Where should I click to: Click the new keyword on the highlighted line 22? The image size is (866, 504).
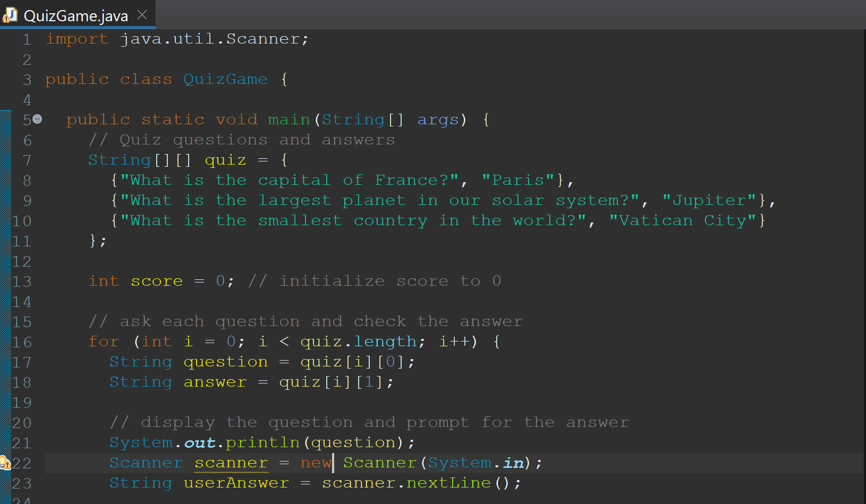coord(316,463)
